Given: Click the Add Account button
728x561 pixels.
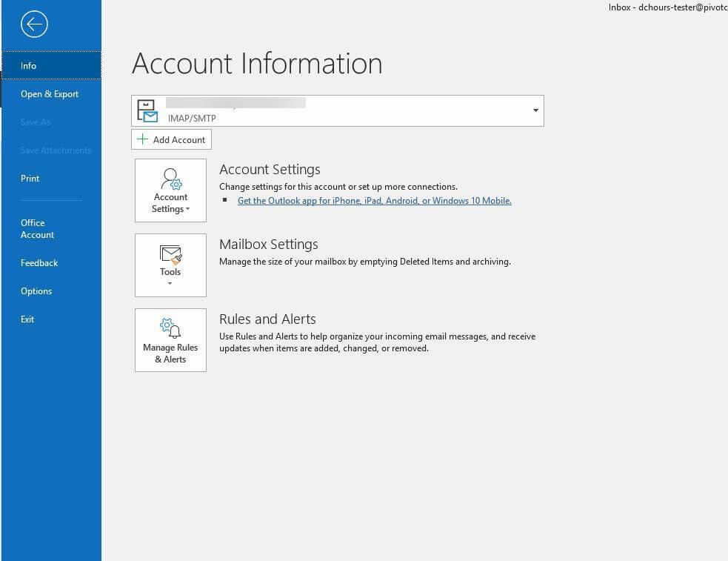Looking at the screenshot, I should coord(171,139).
